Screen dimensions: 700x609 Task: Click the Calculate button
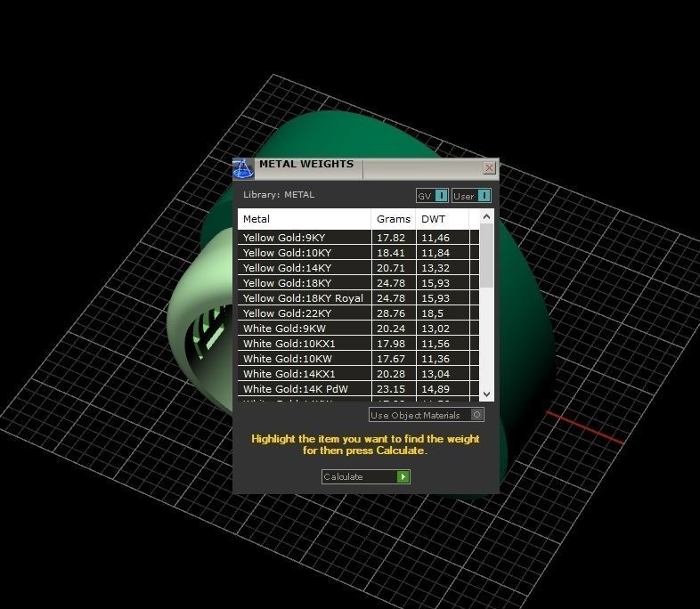coord(366,476)
